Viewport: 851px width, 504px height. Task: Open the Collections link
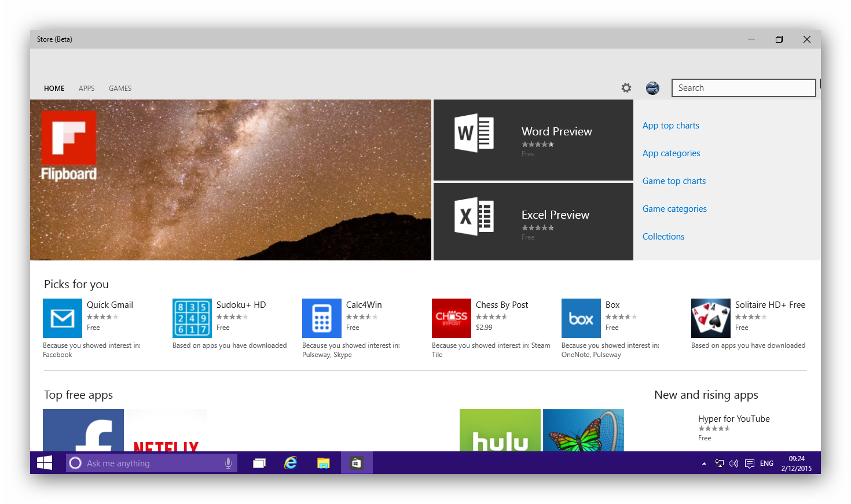(x=663, y=237)
